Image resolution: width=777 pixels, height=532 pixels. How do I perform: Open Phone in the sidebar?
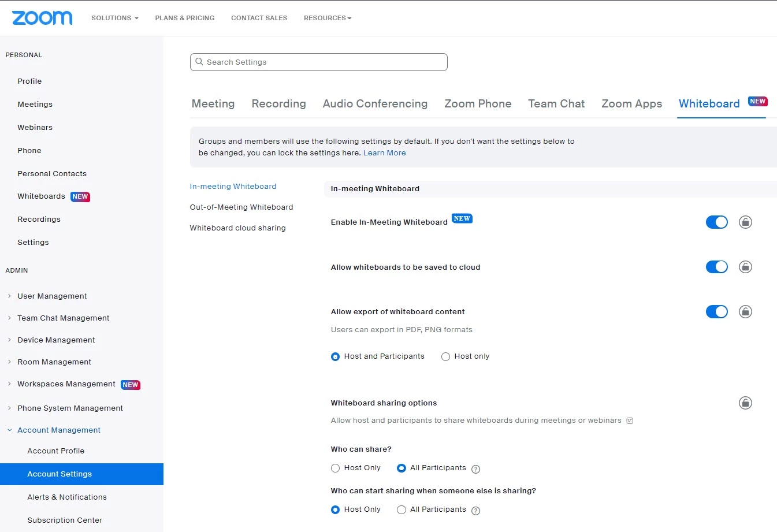pyautogui.click(x=29, y=151)
